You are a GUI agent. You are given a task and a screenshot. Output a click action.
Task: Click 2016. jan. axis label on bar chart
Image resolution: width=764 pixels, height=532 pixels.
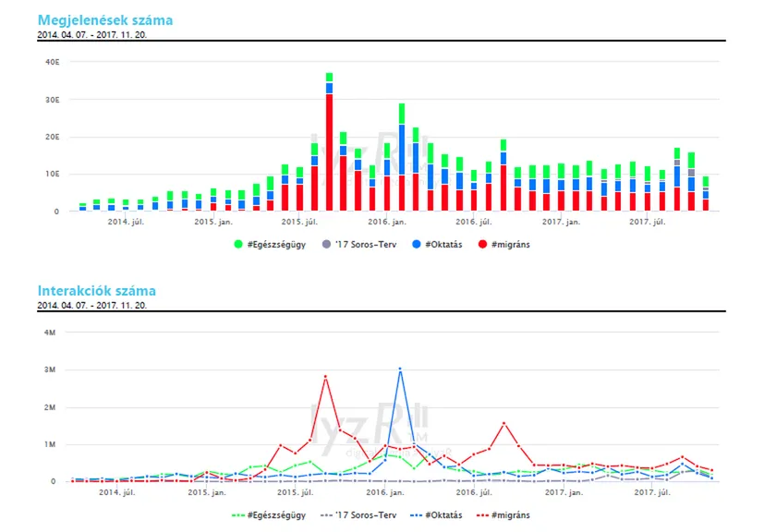pyautogui.click(x=386, y=223)
